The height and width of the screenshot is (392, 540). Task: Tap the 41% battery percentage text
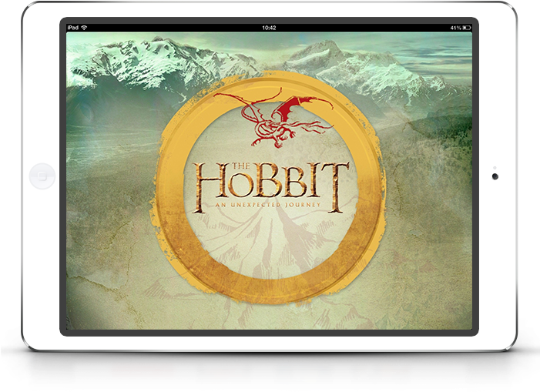coord(455,28)
